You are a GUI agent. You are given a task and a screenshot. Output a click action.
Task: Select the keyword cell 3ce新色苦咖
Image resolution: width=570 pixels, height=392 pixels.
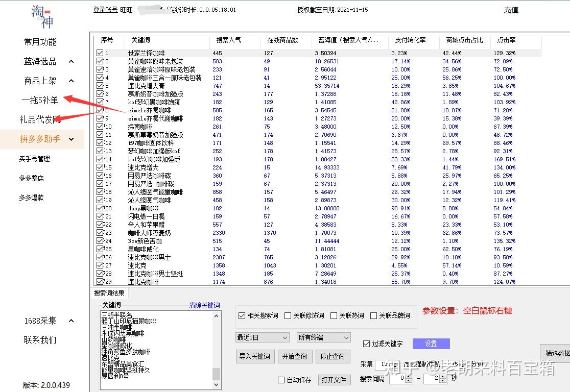click(x=145, y=241)
